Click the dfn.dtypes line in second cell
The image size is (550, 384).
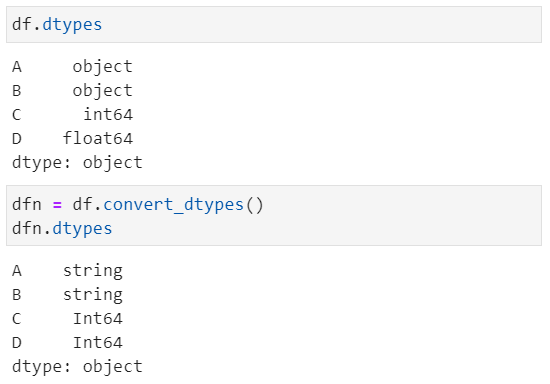[x=62, y=229]
